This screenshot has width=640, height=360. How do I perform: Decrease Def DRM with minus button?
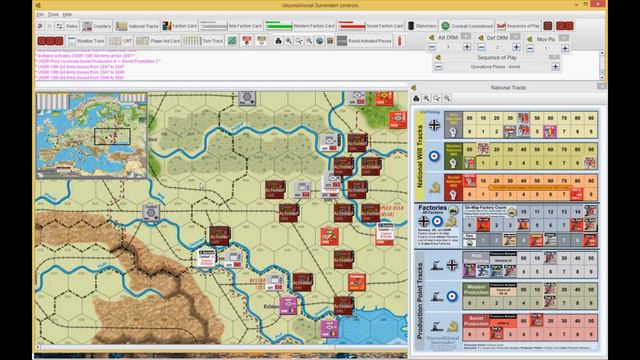point(481,47)
